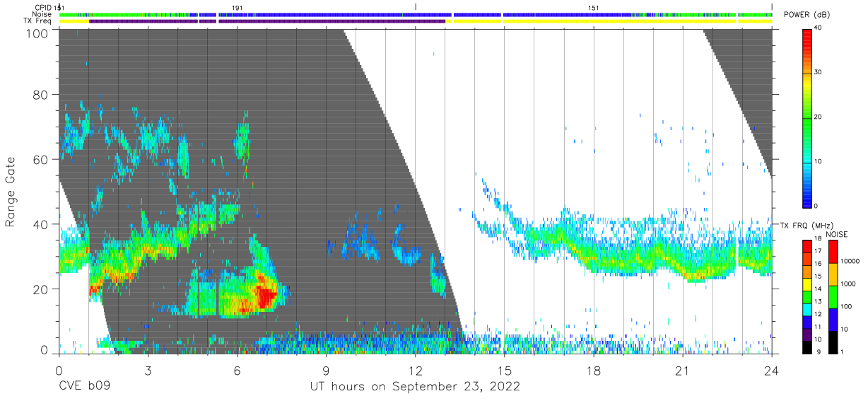Screen dimensions: 868x401
Task: Click the 18 tick on the TX FRQ legend
Action: click(817, 239)
